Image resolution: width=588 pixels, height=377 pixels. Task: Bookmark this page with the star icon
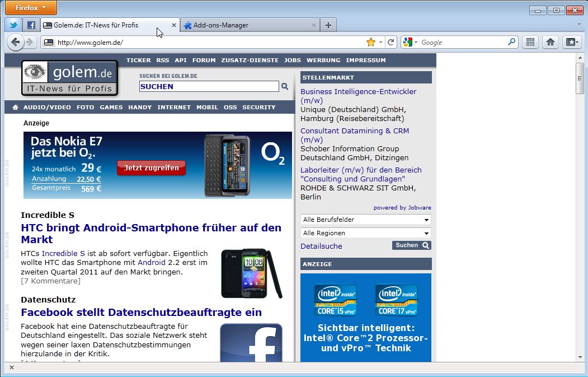(370, 42)
